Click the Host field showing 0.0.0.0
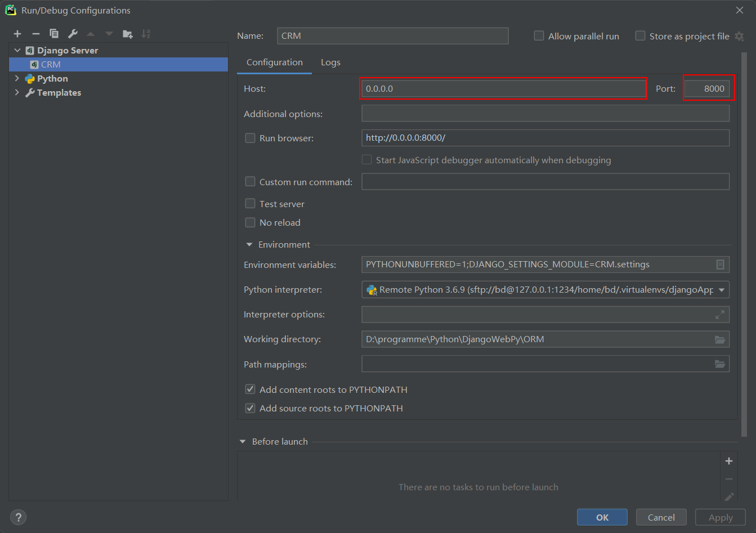This screenshot has height=533, width=756. [x=503, y=89]
